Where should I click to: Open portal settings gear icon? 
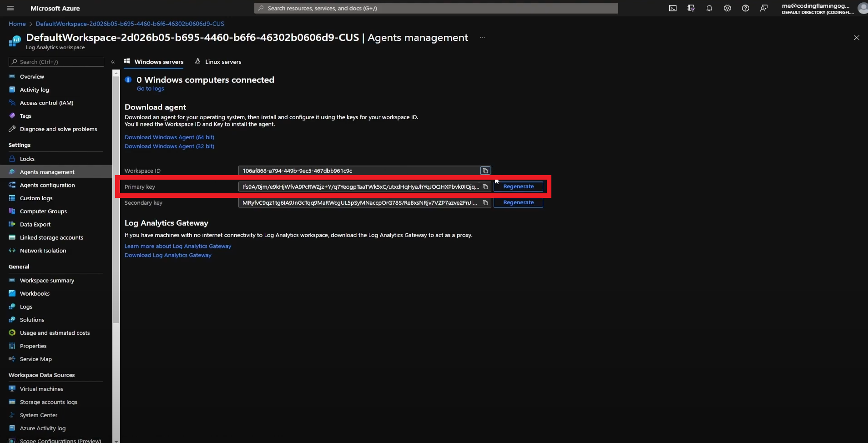727,8
